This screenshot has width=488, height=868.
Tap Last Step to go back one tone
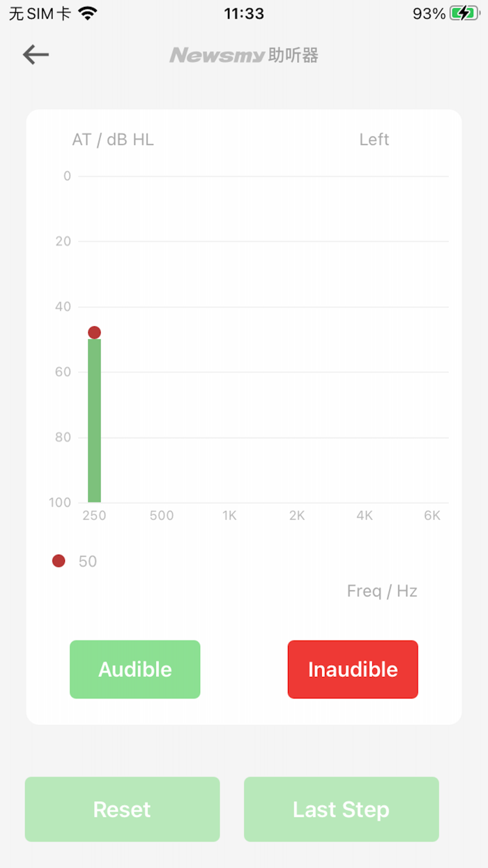[341, 809]
